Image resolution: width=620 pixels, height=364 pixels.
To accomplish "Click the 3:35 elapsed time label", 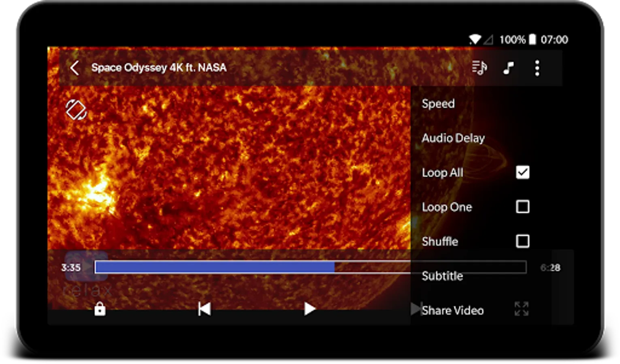I will click(71, 267).
